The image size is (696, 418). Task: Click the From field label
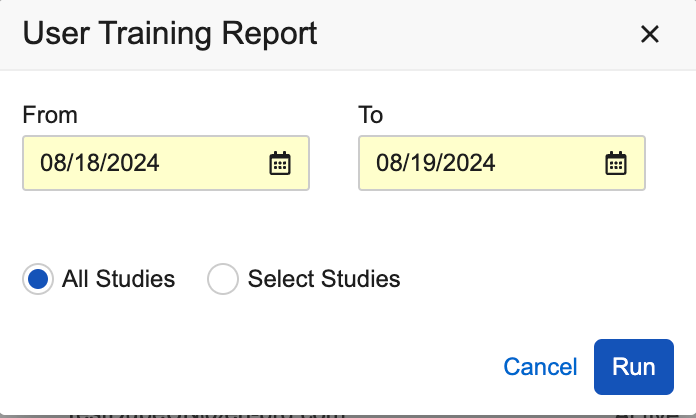tap(50, 115)
